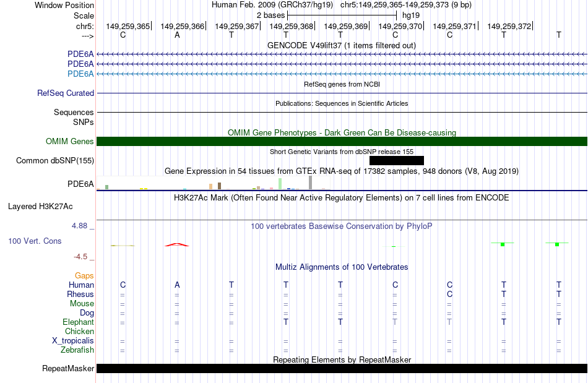The image size is (588, 383).
Task: Click the chr5: ruler label
Action: point(85,26)
